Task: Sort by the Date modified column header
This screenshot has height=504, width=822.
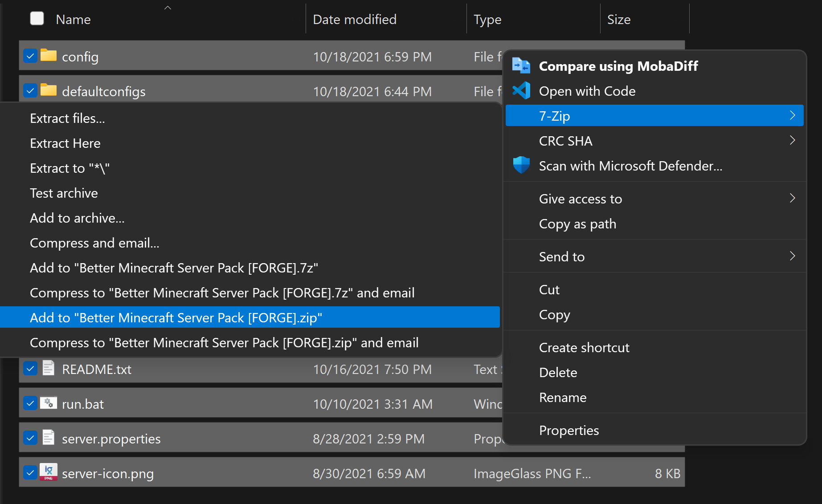Action: [355, 20]
